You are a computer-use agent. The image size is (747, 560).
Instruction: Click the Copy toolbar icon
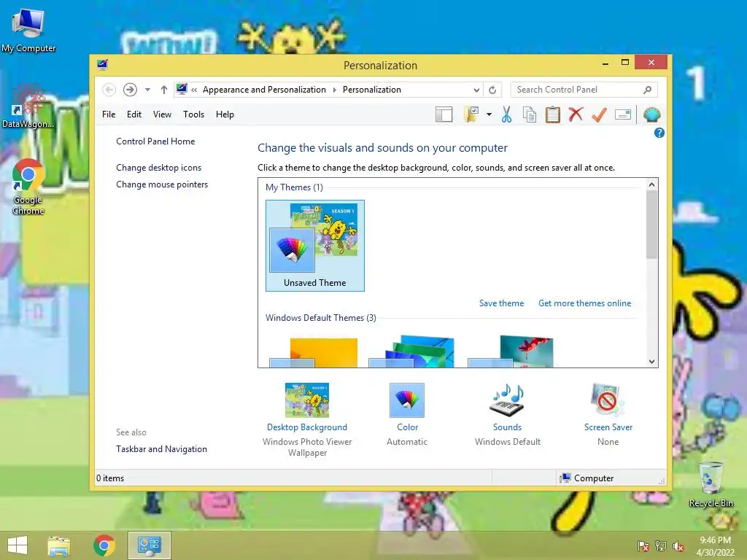[530, 114]
